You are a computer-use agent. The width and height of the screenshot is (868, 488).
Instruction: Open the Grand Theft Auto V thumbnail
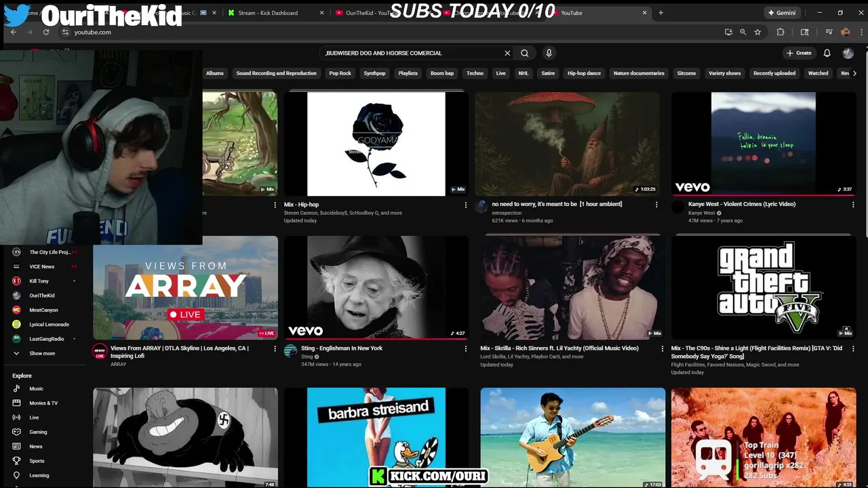[x=764, y=287]
